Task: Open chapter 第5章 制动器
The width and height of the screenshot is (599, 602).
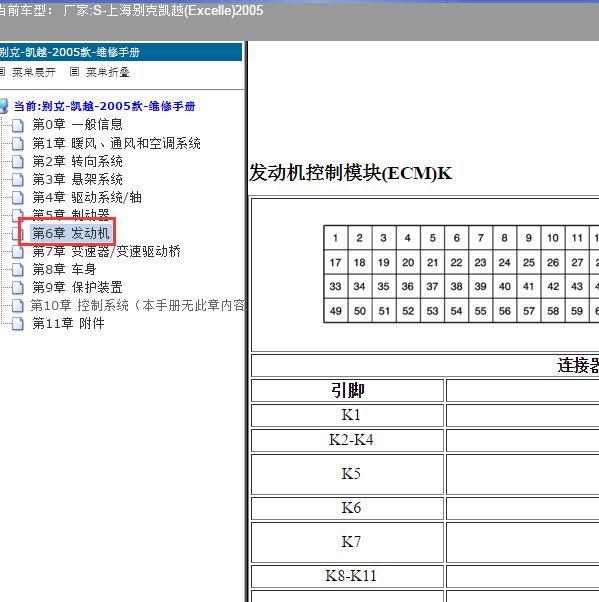Action: coord(71,213)
